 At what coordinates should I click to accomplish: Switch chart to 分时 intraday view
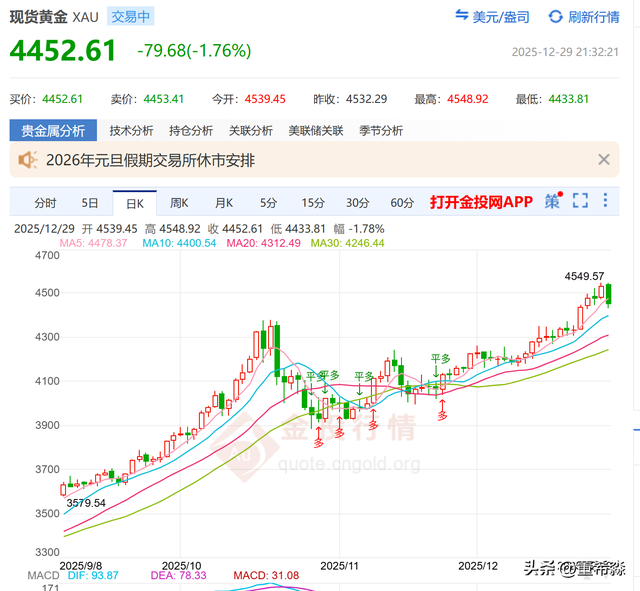[x=46, y=203]
